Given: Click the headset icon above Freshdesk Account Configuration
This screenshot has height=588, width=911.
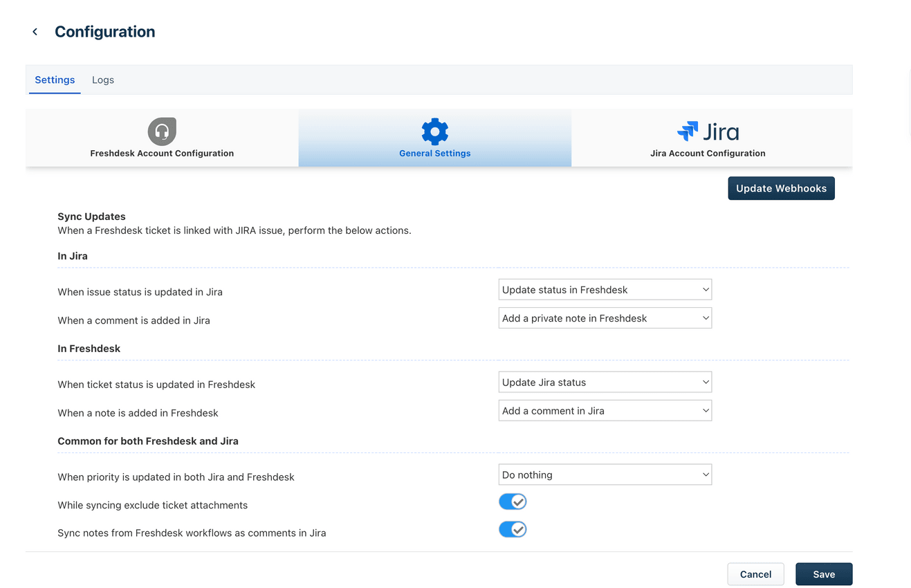Looking at the screenshot, I should pos(161,131).
